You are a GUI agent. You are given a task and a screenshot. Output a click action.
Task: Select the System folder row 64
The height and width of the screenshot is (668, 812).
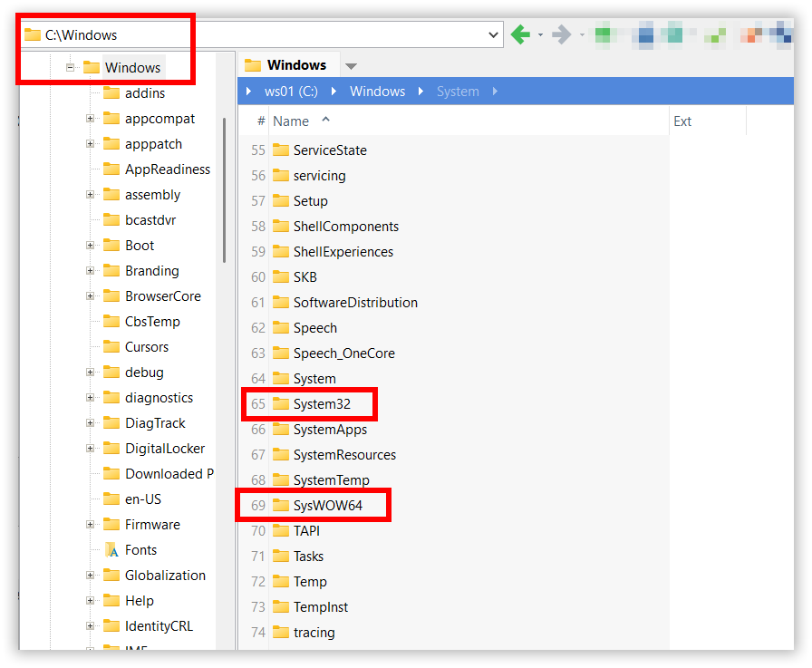coord(314,379)
